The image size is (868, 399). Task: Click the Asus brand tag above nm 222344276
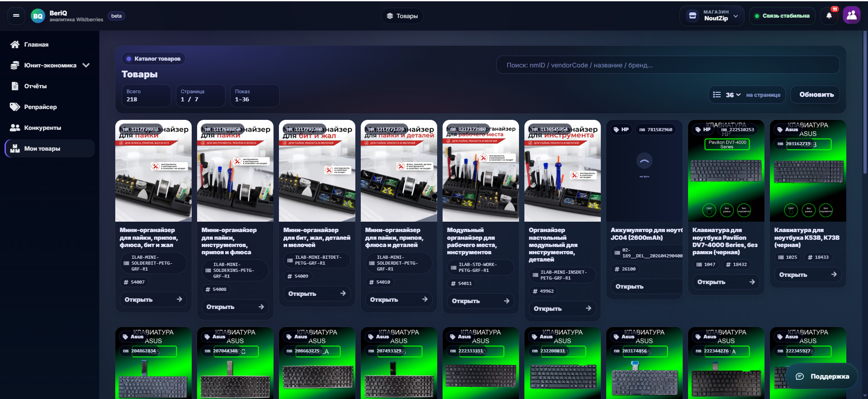pos(706,337)
